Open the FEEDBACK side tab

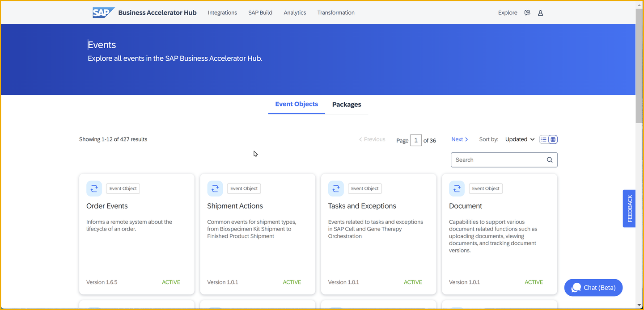(629, 209)
